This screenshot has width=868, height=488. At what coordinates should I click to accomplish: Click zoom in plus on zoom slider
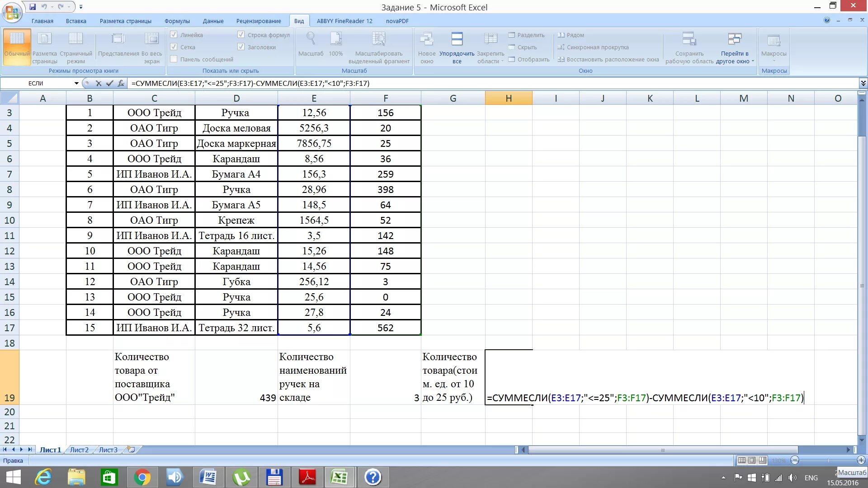tap(861, 460)
